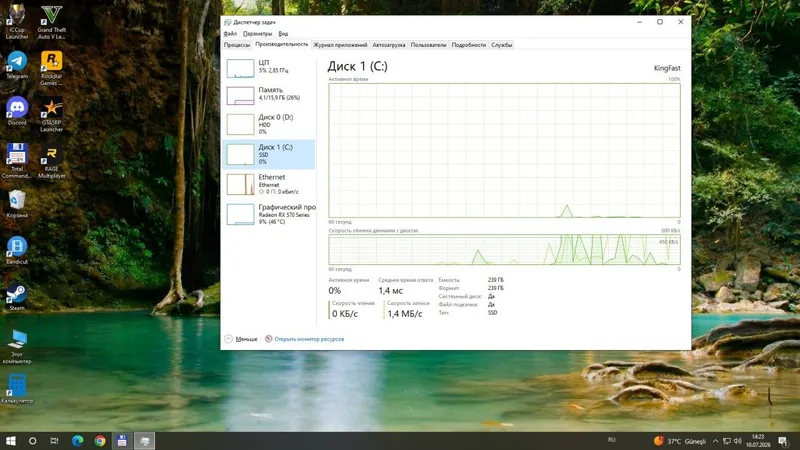Open Google Chrome from the taskbar
The width and height of the screenshot is (800, 450).
click(x=100, y=441)
